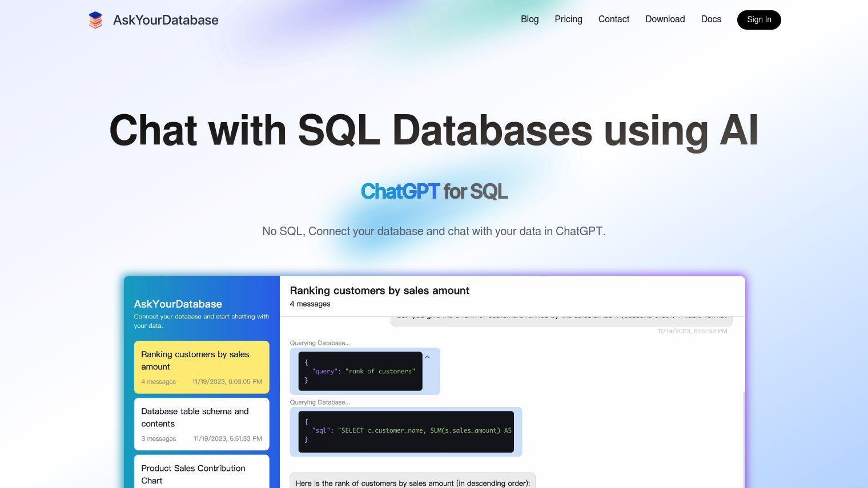
Task: Open the Product Sales Contribution Chart chat
Action: point(202,471)
